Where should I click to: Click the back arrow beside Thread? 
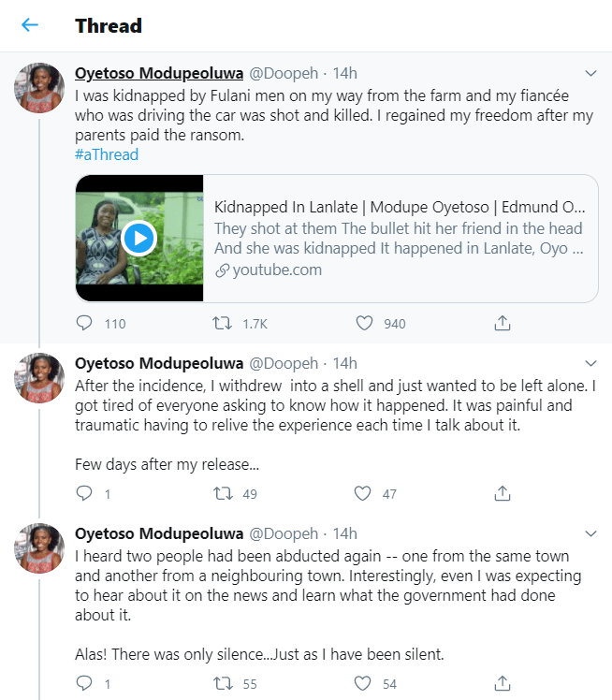(30, 25)
